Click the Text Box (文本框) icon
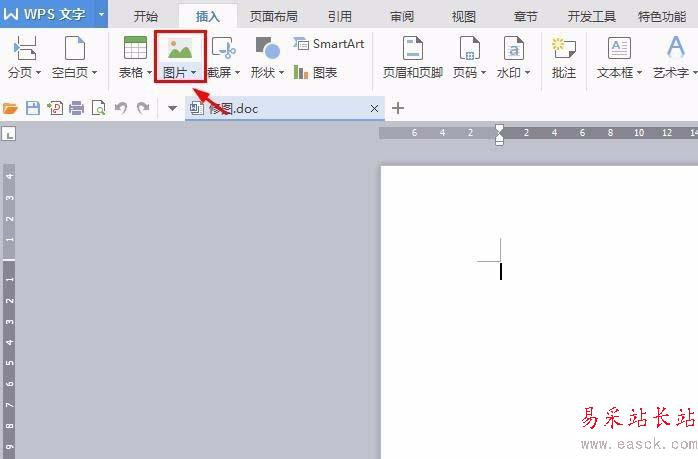This screenshot has width=698, height=459. 619,48
